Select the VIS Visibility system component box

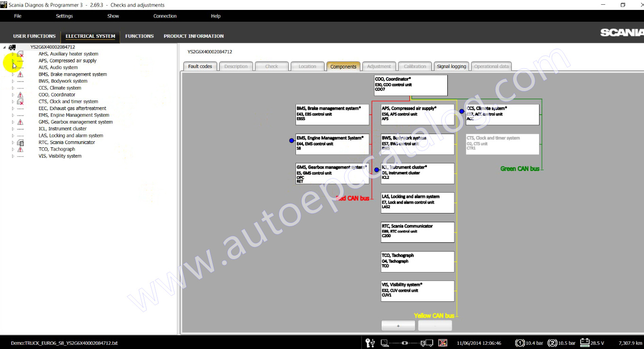[x=418, y=291]
